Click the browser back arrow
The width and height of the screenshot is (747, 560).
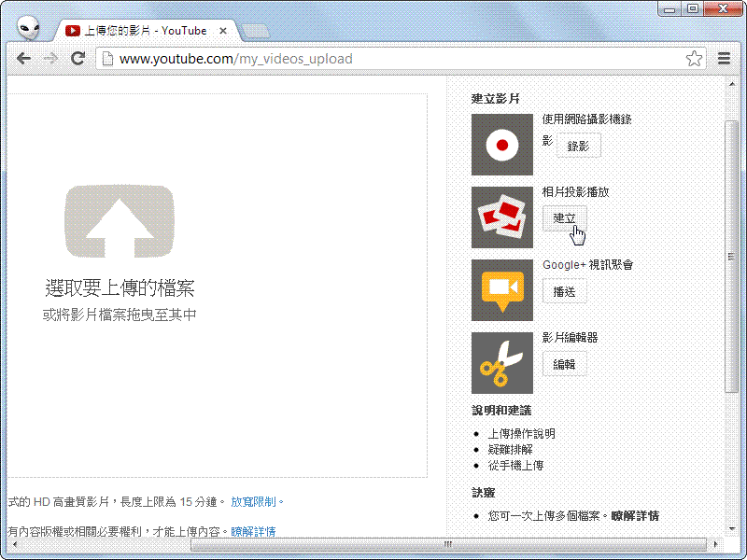(23, 59)
